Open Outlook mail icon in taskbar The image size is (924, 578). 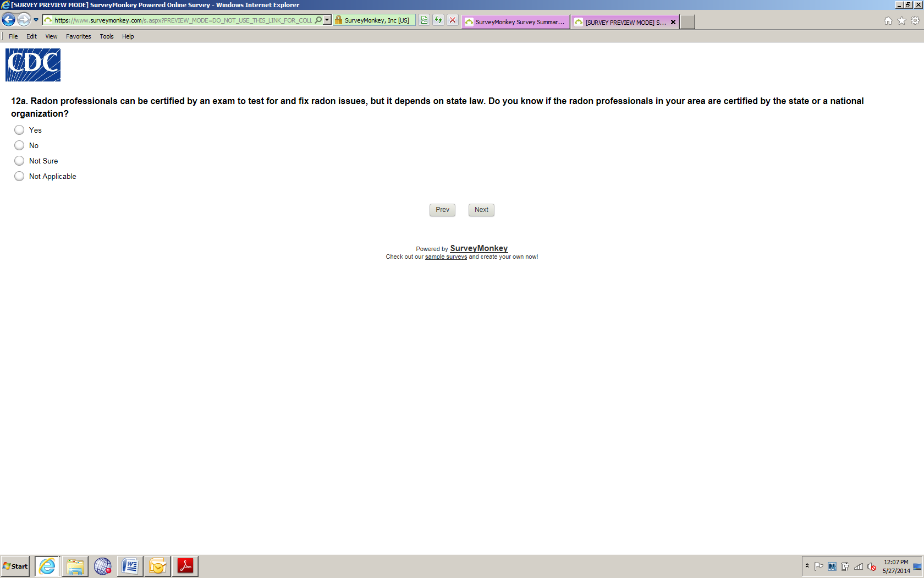click(x=157, y=566)
